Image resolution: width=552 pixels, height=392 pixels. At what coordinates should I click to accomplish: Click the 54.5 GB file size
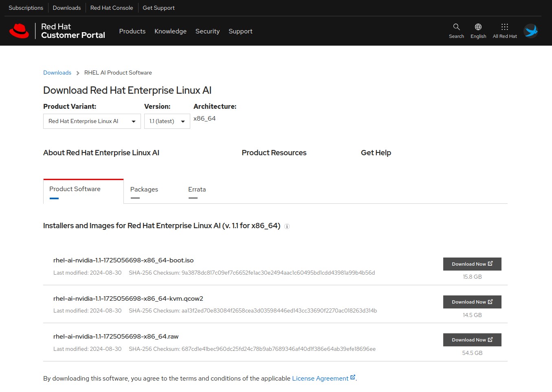point(472,353)
